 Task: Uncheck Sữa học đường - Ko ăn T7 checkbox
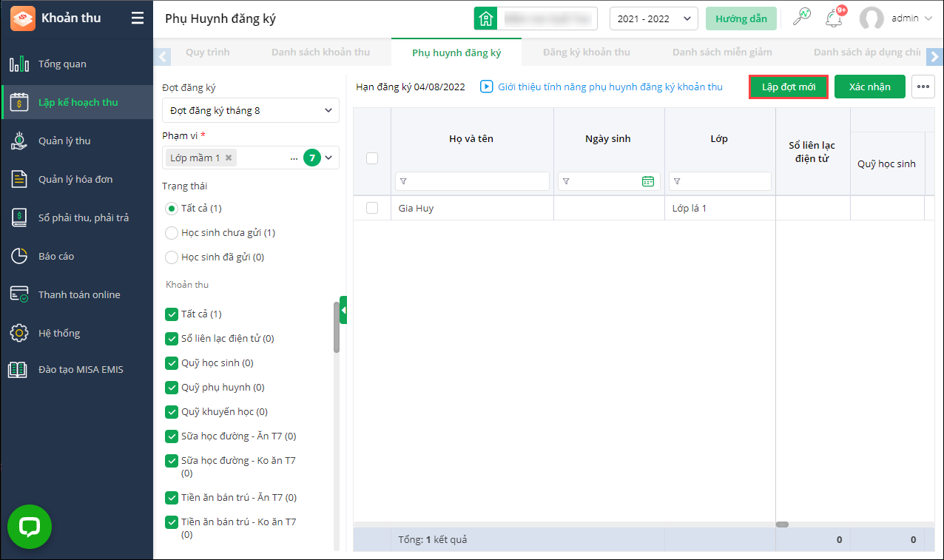click(x=172, y=461)
